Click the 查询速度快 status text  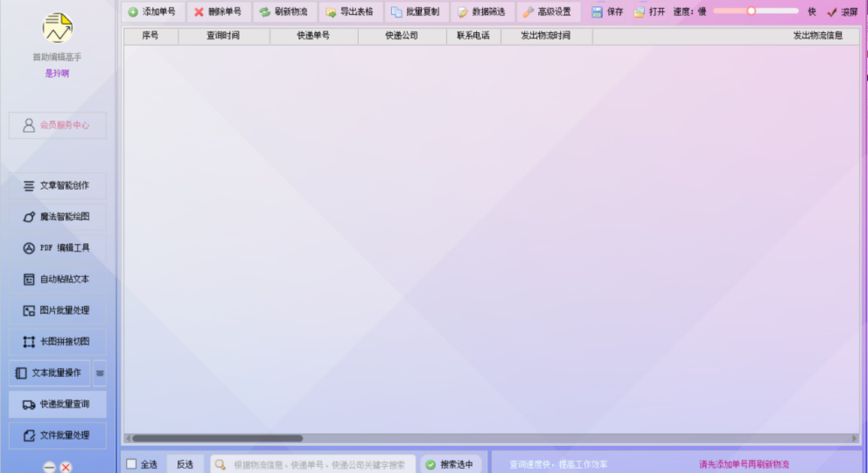pyautogui.click(x=558, y=465)
